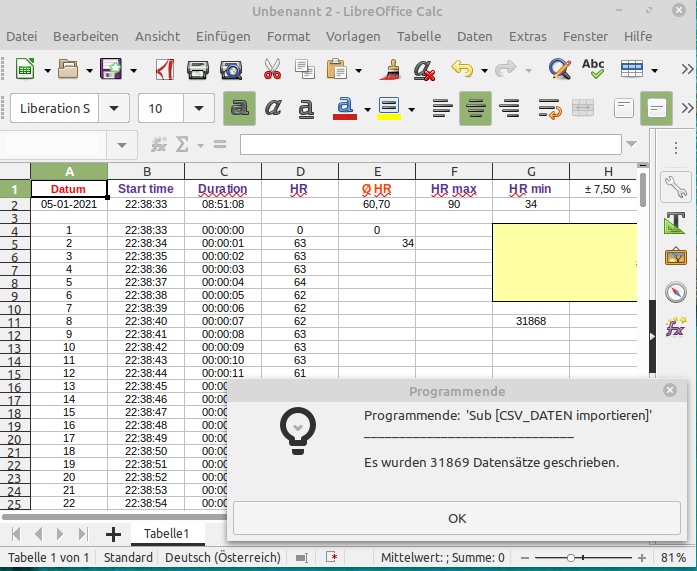Open the font size dropdown
Viewport: 697px width, 571px height.
coord(199,108)
